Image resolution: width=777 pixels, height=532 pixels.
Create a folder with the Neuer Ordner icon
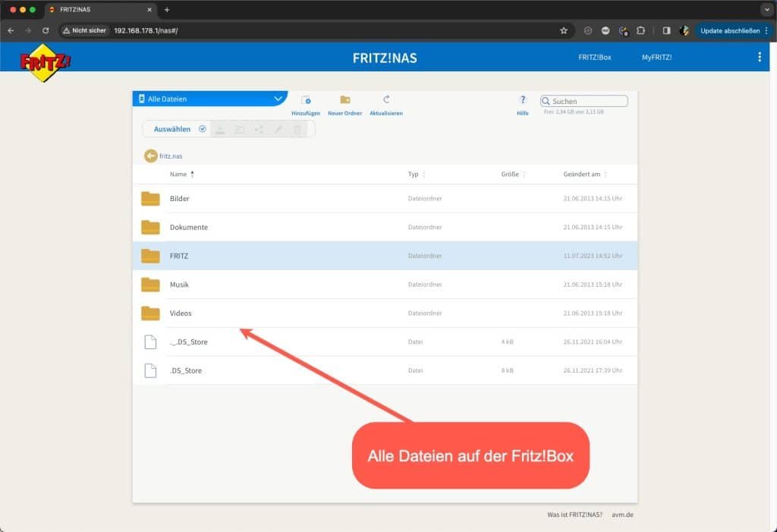(x=344, y=100)
